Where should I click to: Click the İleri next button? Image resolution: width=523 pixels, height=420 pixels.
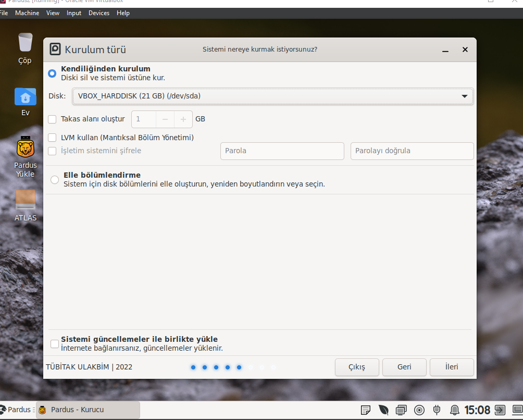452,367
